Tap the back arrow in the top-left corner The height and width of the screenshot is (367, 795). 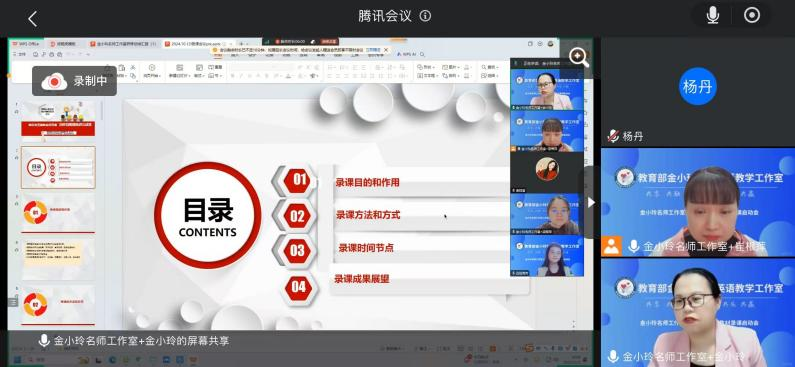click(x=32, y=19)
